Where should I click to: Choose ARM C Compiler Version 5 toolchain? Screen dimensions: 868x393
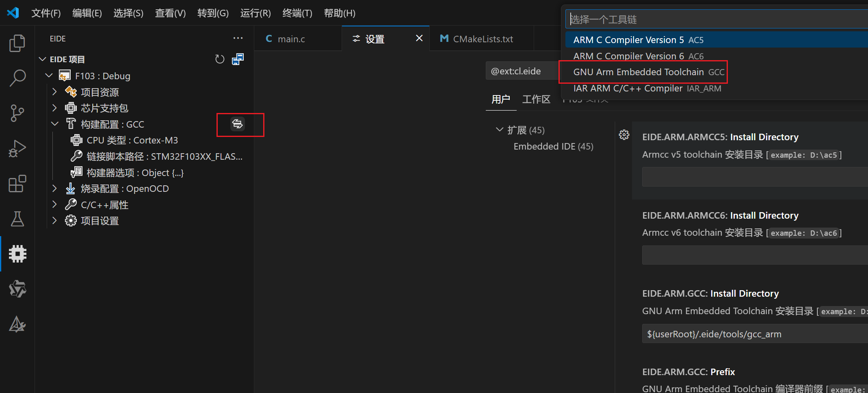[x=716, y=40]
